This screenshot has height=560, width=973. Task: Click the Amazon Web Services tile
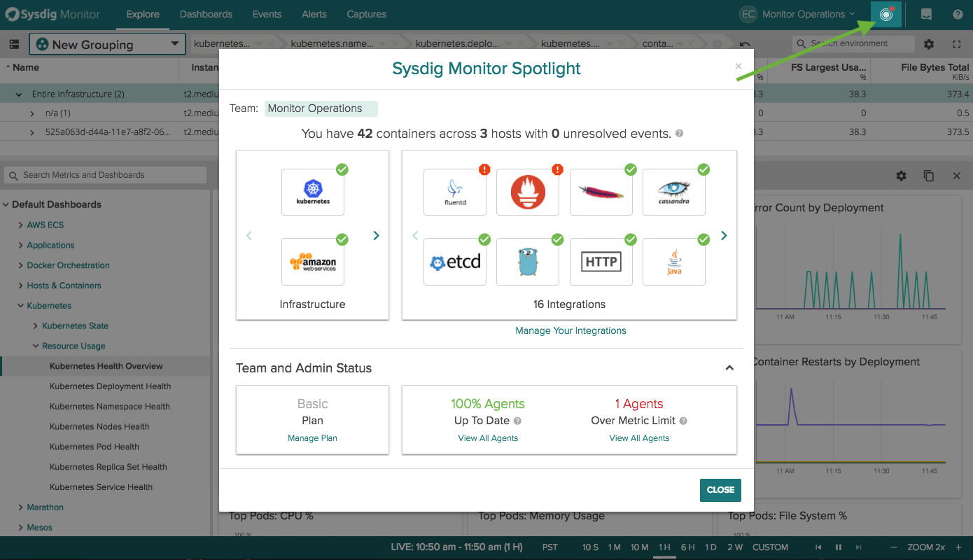(313, 262)
